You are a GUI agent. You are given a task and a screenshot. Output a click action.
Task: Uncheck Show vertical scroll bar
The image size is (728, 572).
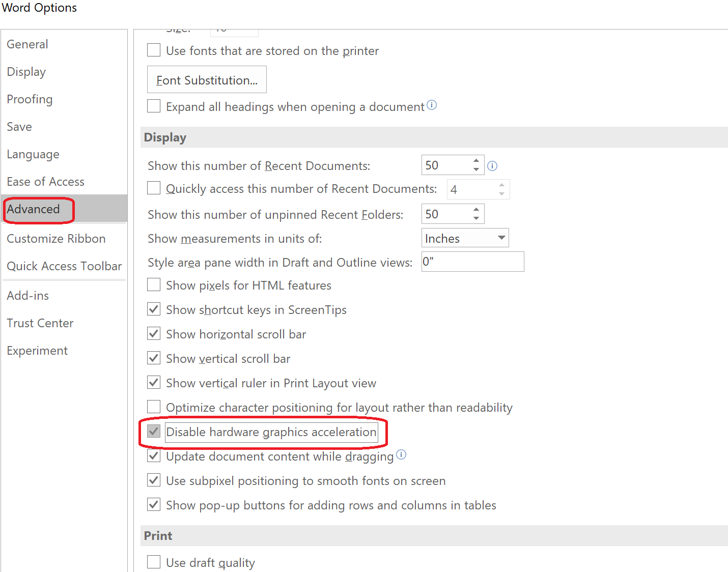click(154, 358)
